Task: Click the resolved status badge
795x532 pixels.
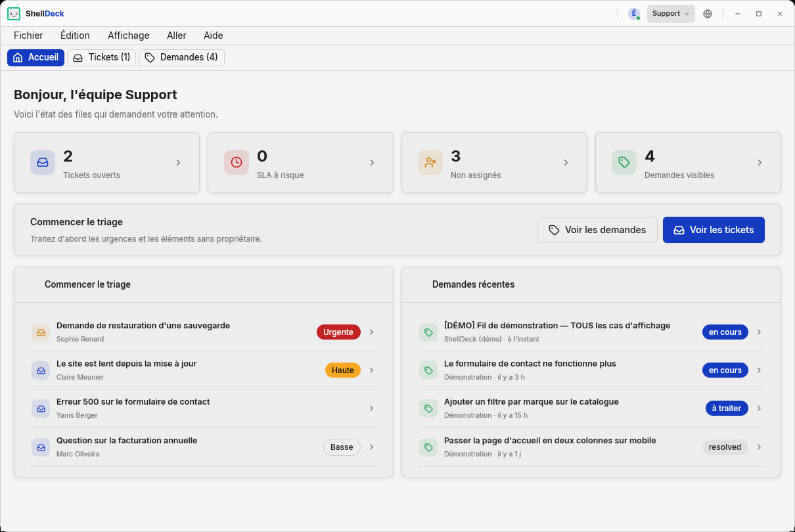Action: pos(725,447)
